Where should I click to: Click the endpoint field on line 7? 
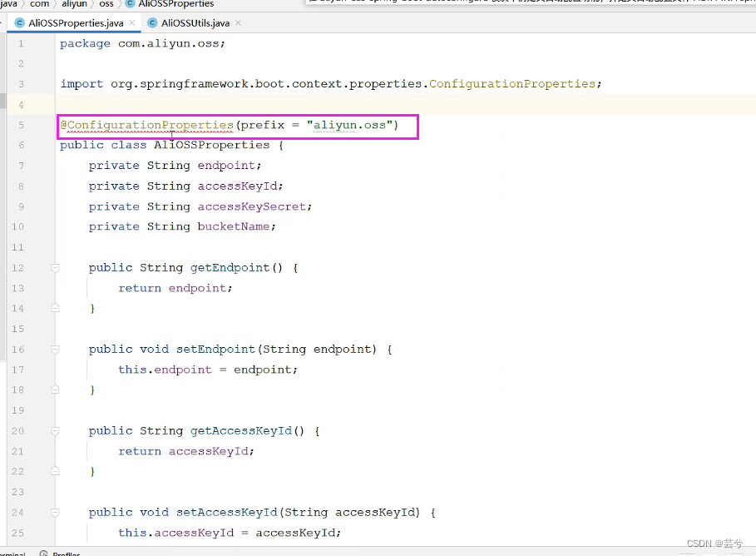226,166
